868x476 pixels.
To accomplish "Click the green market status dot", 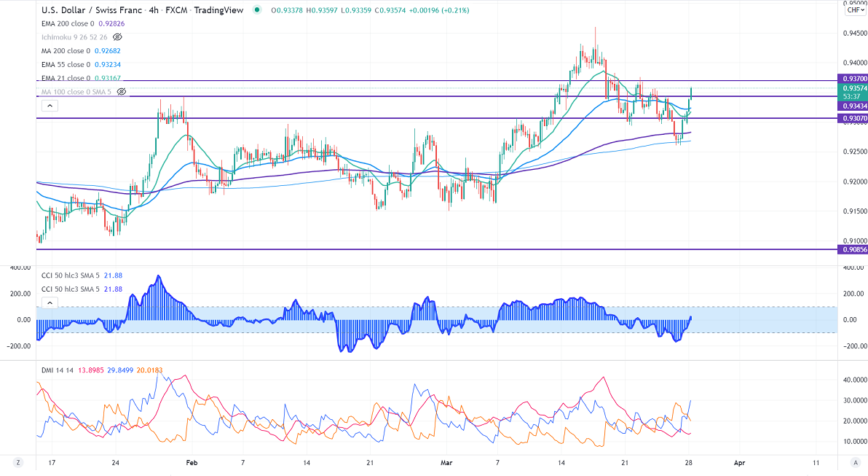I will click(x=257, y=9).
